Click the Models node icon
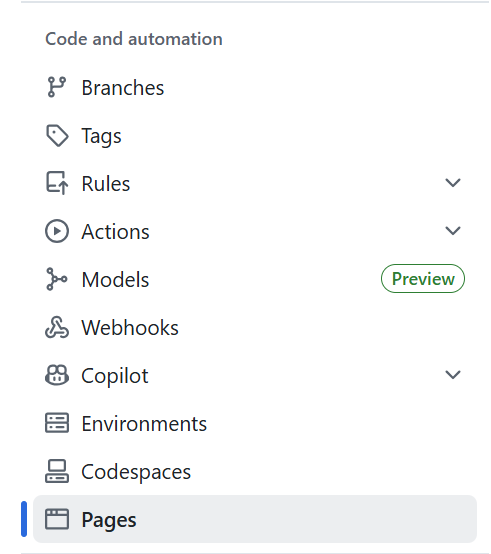 click(x=57, y=279)
